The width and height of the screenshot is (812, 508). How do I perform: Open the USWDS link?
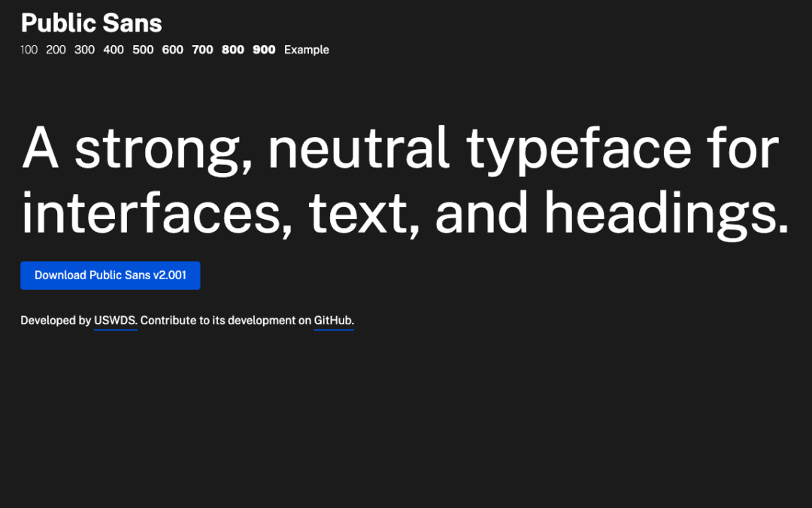(115, 320)
